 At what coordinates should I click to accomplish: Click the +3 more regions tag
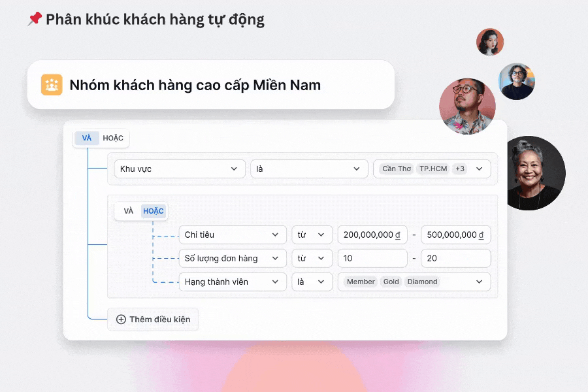[x=460, y=169]
